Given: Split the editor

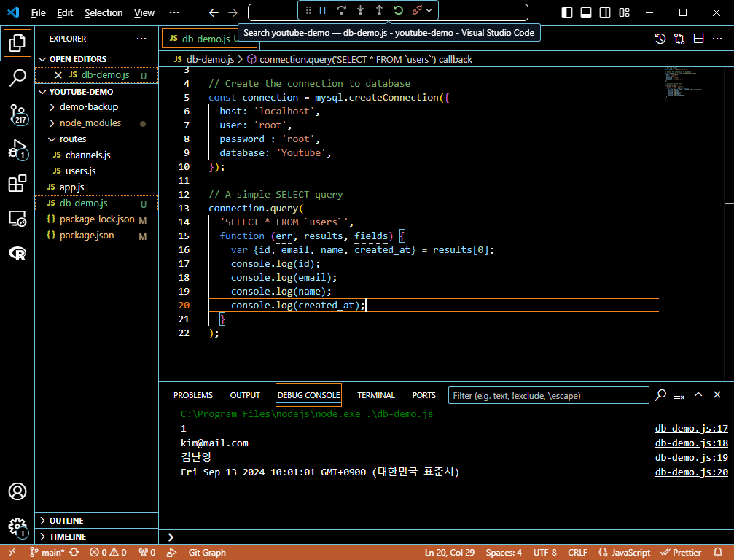Looking at the screenshot, I should coord(698,39).
